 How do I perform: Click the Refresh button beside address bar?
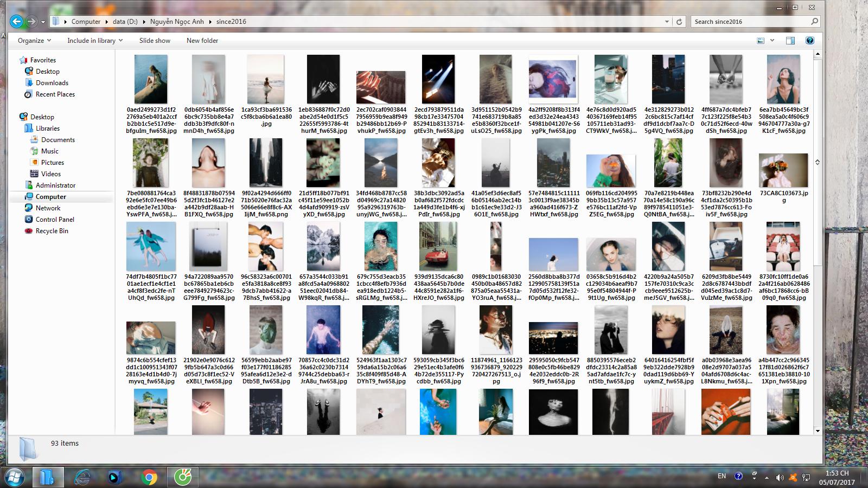point(679,22)
